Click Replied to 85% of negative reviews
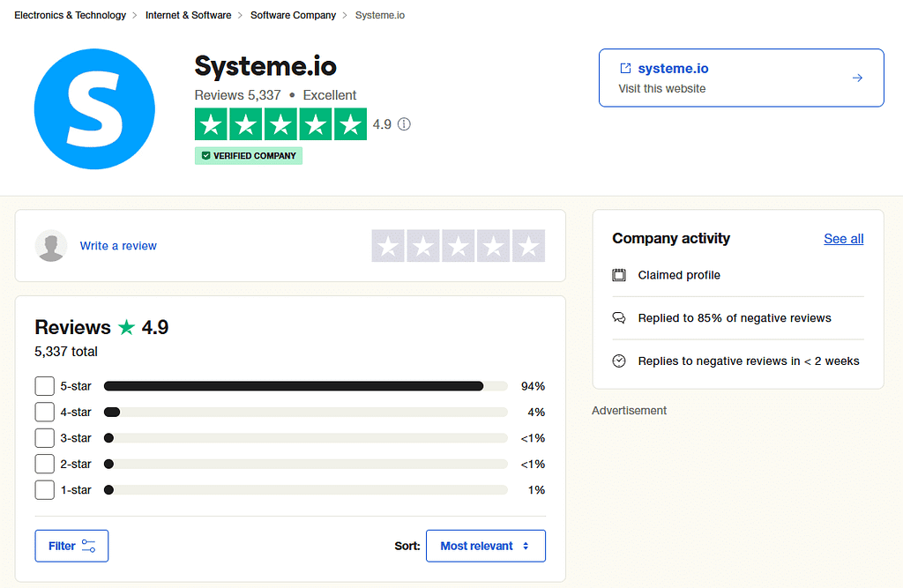 coord(735,318)
